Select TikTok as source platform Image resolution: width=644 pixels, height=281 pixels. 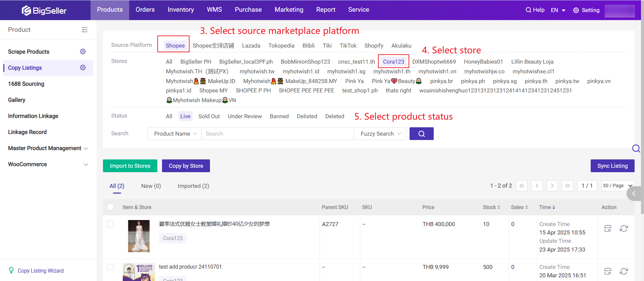pyautogui.click(x=348, y=46)
